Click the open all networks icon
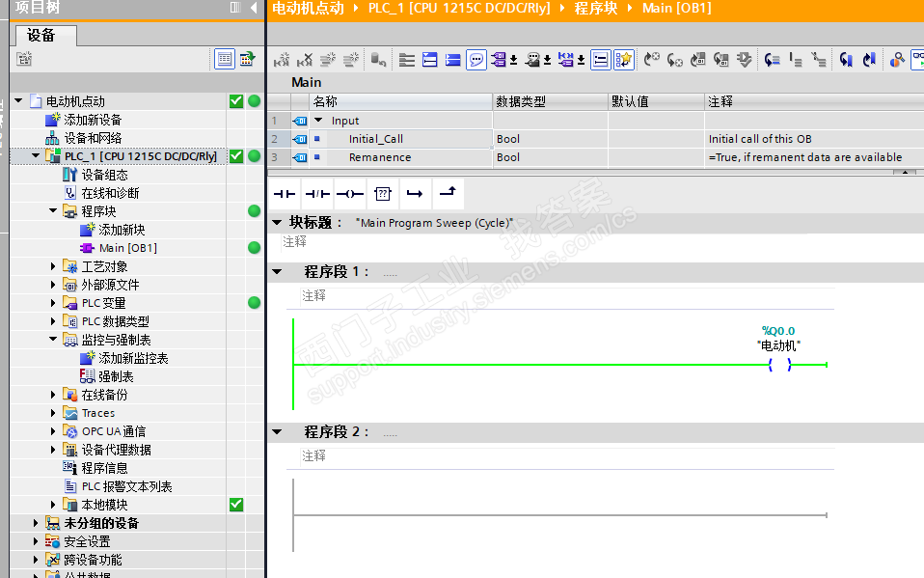This screenshot has width=924, height=578. [x=430, y=60]
